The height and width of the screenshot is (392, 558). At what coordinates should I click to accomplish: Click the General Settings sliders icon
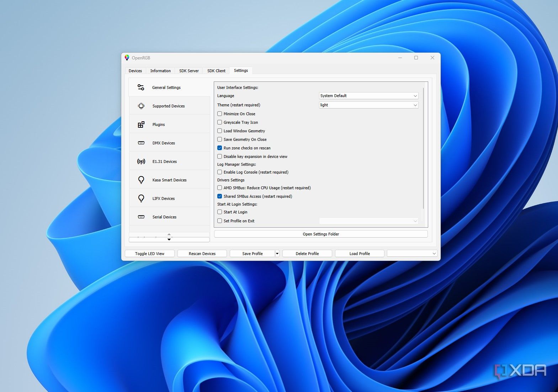pyautogui.click(x=141, y=88)
